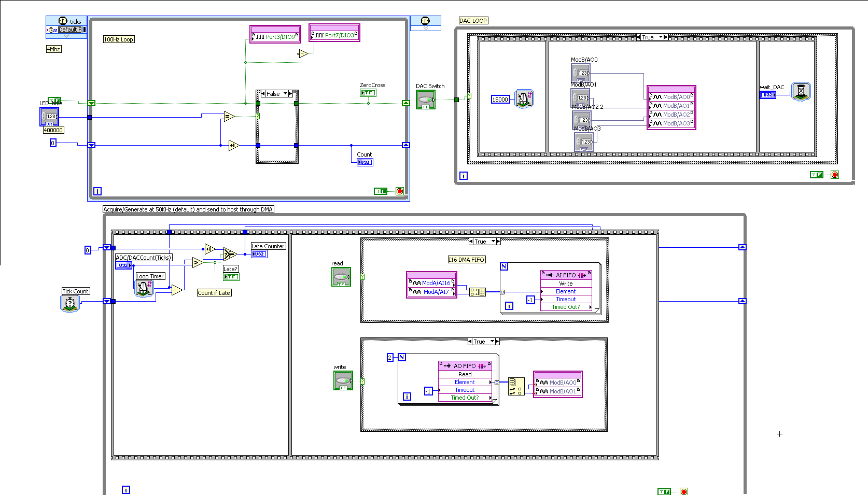Go to next case in read case structure
The image size is (868, 495).
tap(498, 242)
